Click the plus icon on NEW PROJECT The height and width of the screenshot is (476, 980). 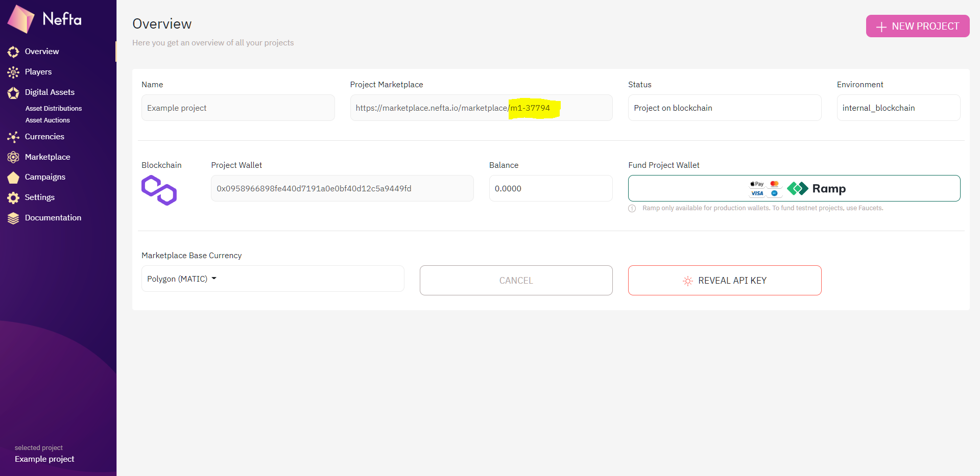pyautogui.click(x=881, y=27)
